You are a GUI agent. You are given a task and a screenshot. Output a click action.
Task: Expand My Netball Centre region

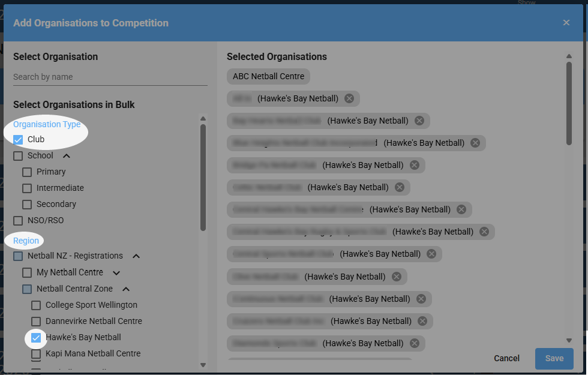[x=116, y=272]
